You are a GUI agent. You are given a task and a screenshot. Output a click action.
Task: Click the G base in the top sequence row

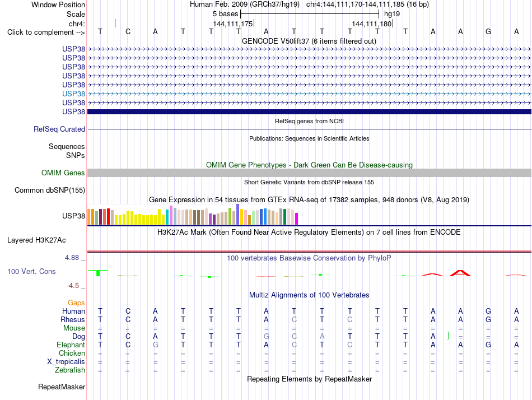click(488, 31)
